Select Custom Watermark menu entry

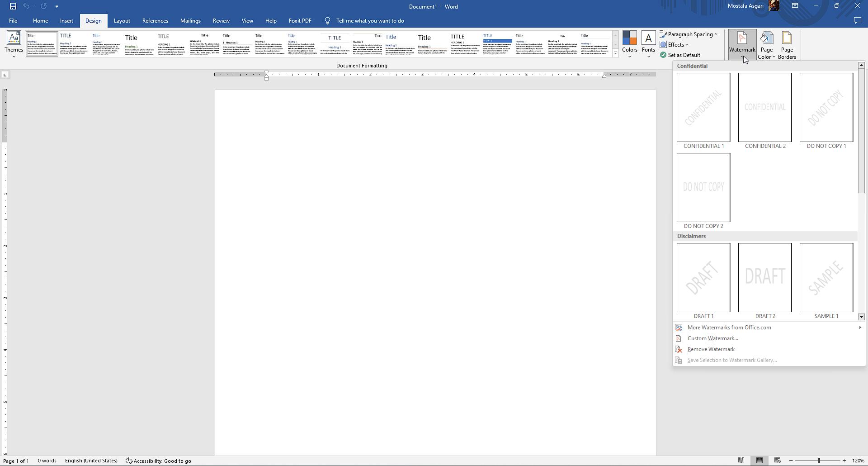point(712,338)
